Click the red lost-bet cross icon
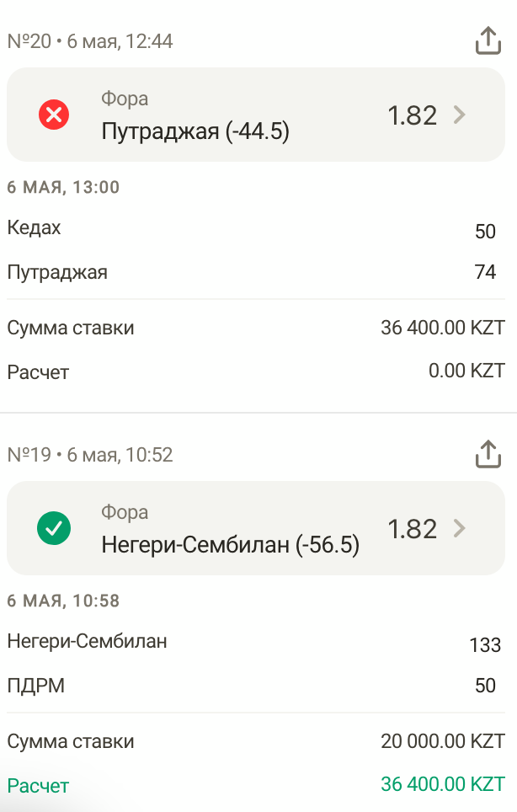Screen dimensions: 517x812 click(55, 115)
